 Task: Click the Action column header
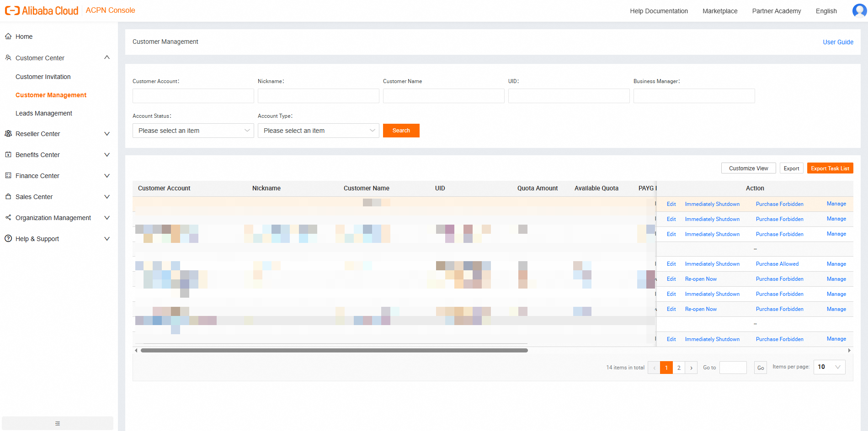[755, 188]
